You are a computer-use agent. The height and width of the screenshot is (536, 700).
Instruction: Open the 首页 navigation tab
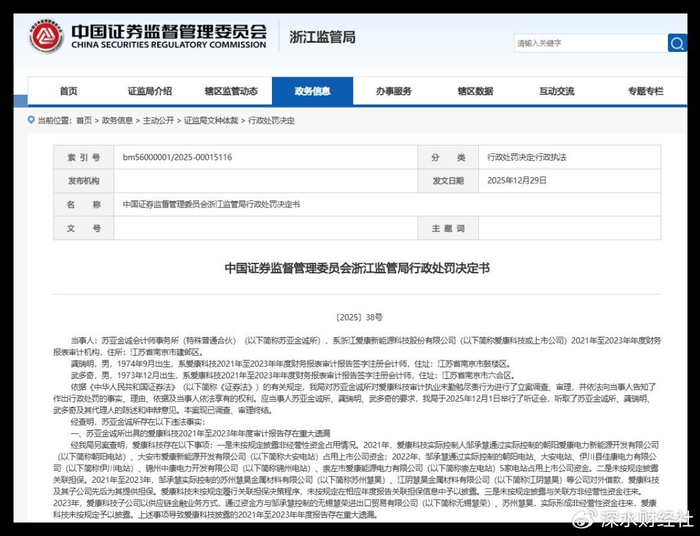click(68, 91)
